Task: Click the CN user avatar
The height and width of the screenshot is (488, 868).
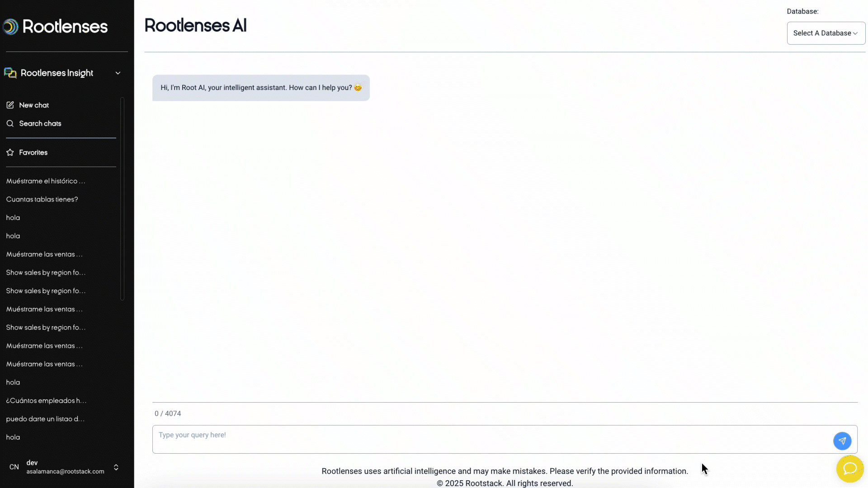Action: [14, 467]
